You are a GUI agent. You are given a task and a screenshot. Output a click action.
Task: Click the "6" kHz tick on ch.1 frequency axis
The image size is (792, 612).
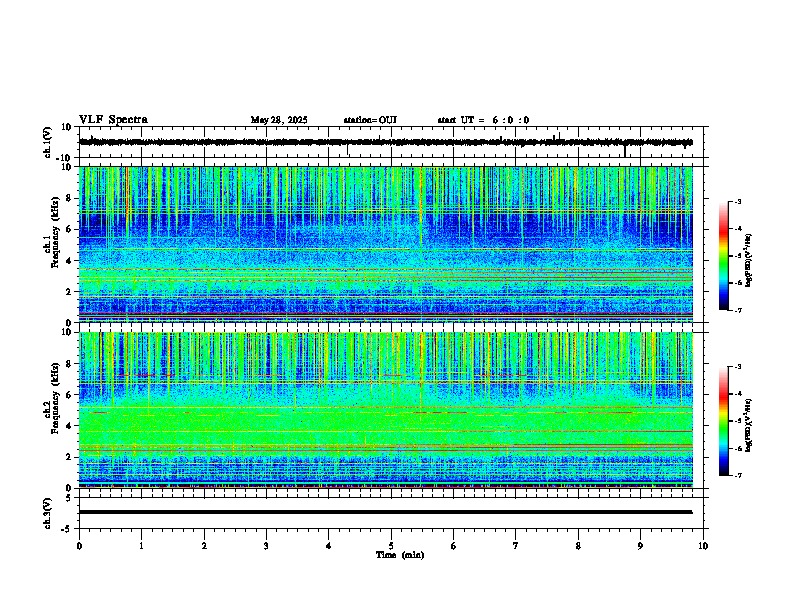(x=69, y=229)
